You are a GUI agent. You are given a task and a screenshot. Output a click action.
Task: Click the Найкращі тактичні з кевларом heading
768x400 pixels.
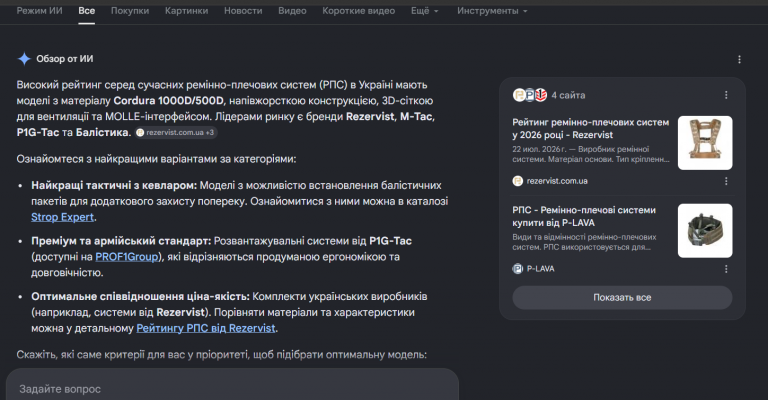pos(114,185)
